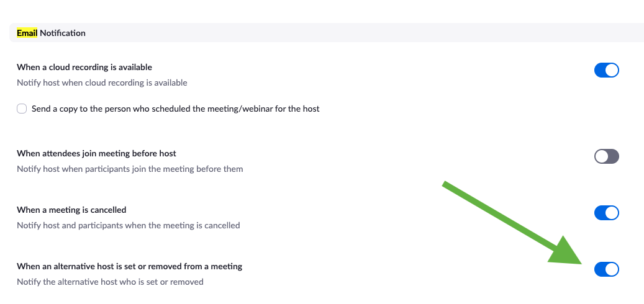The image size is (644, 304).
Task: Disable the meeting cancelled notification toggle
Action: 606,213
